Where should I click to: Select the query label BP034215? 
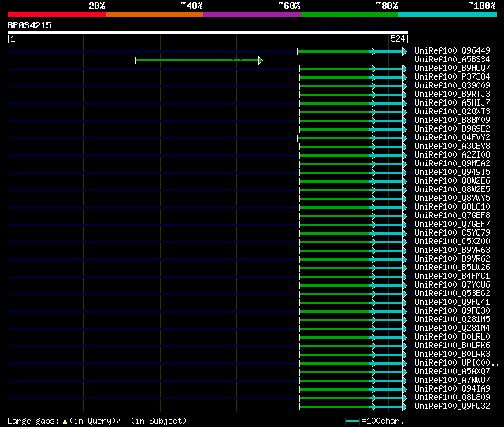(x=30, y=25)
